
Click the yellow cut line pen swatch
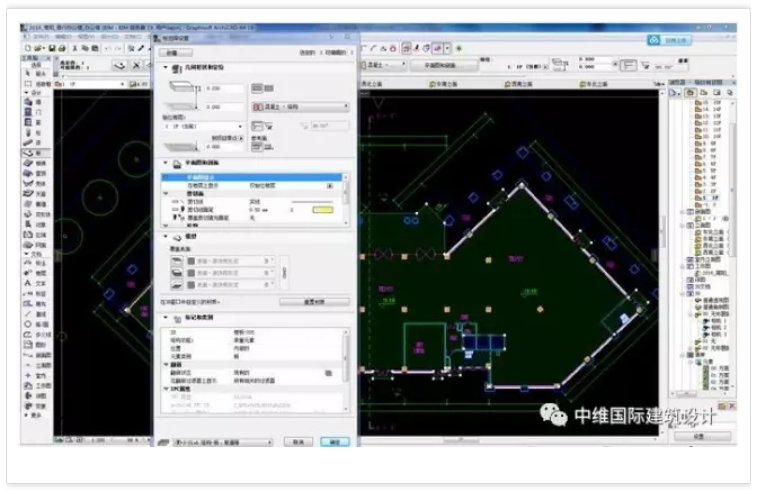(x=322, y=210)
